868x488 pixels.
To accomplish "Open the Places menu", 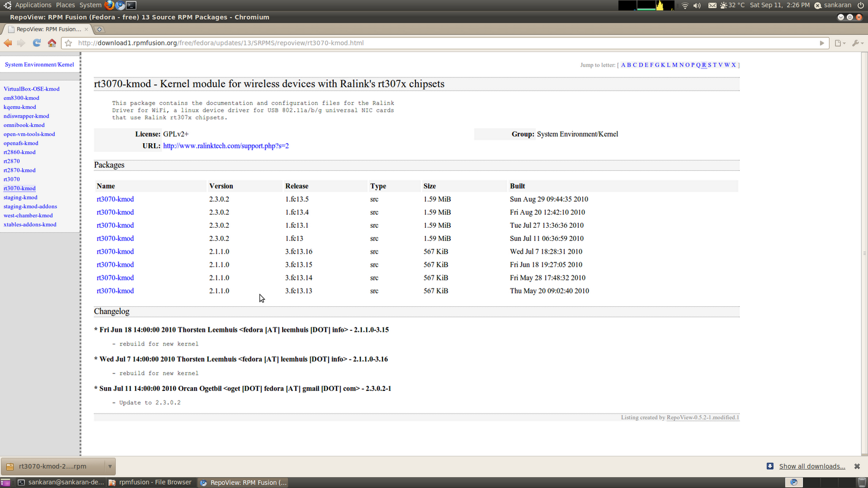I will pos(66,5).
